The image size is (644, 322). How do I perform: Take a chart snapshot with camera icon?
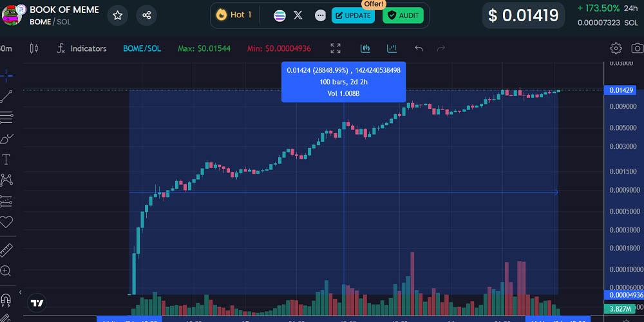[637, 48]
